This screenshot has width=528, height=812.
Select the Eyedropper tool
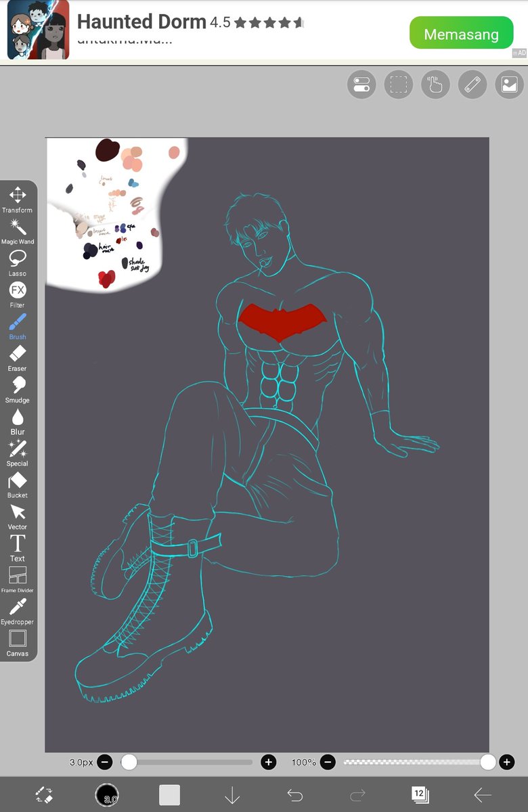pyautogui.click(x=18, y=612)
